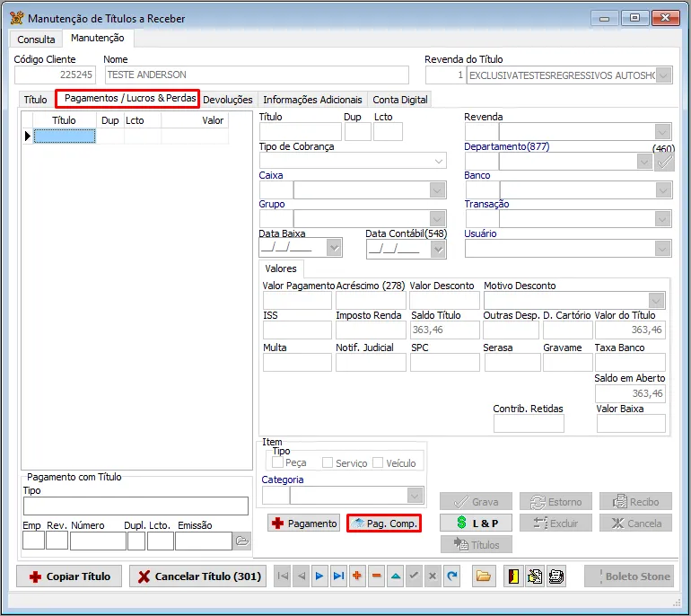691x616 pixels.
Task: Select the Valores tab
Action: pyautogui.click(x=281, y=268)
